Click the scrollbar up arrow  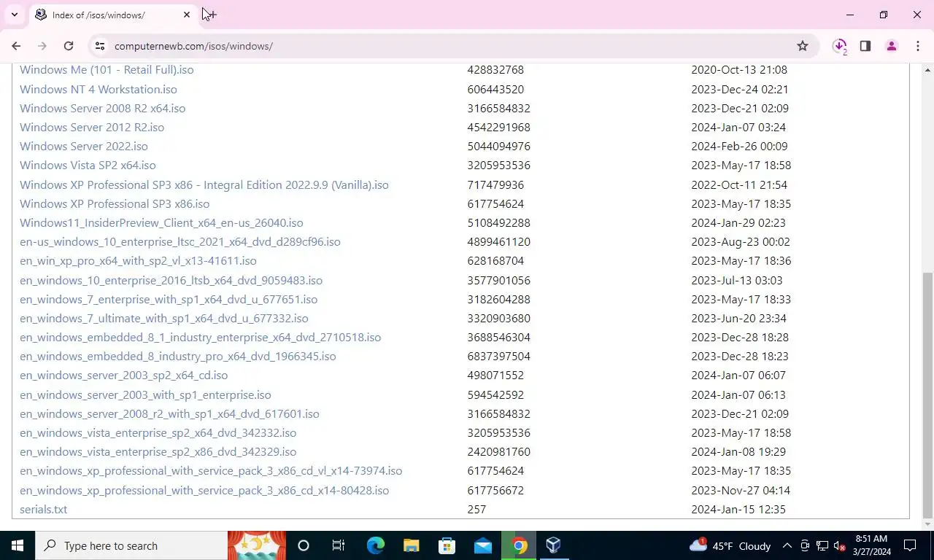[927, 70]
